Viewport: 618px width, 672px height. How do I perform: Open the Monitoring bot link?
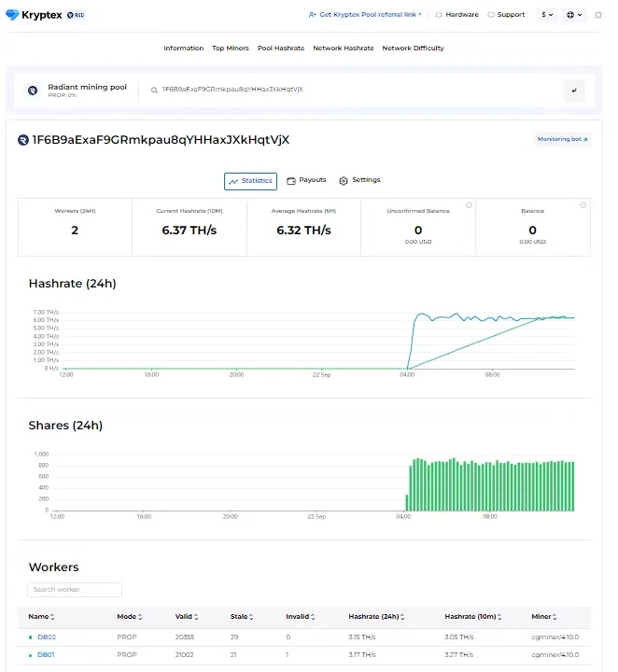click(563, 139)
